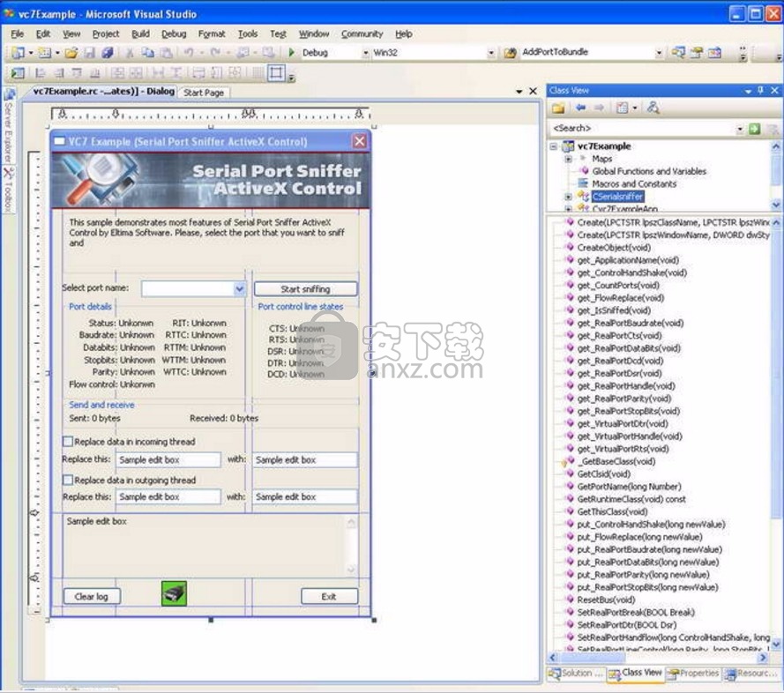Click incoming 'Replace this' sample edit box
This screenshot has width=784, height=693.
click(x=168, y=460)
